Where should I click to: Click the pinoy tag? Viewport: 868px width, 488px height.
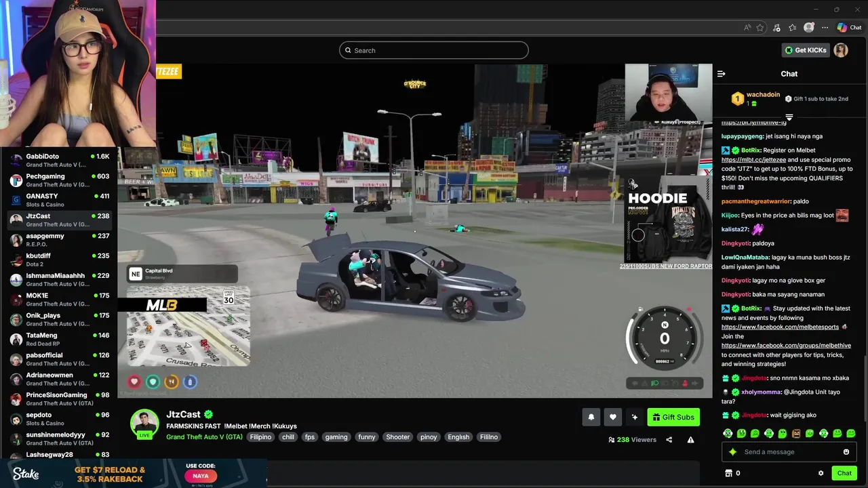coord(429,437)
